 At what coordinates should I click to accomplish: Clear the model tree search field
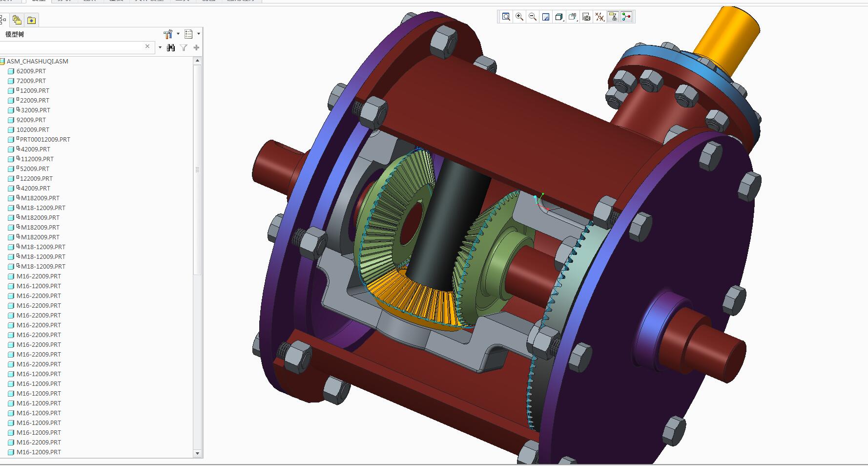[x=147, y=46]
